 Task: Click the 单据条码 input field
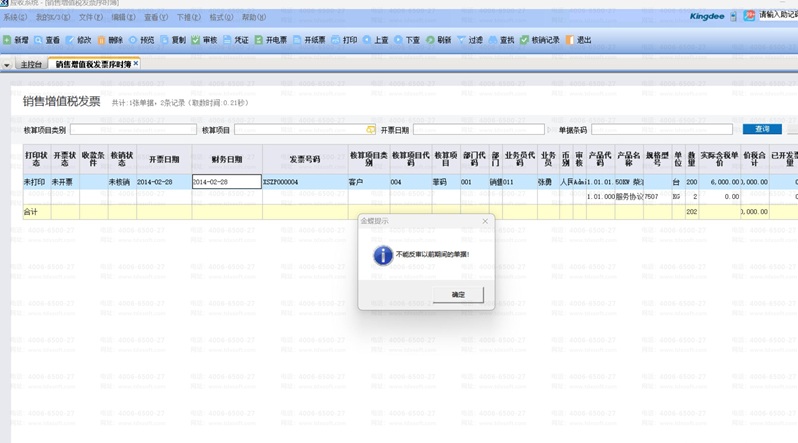(662, 129)
